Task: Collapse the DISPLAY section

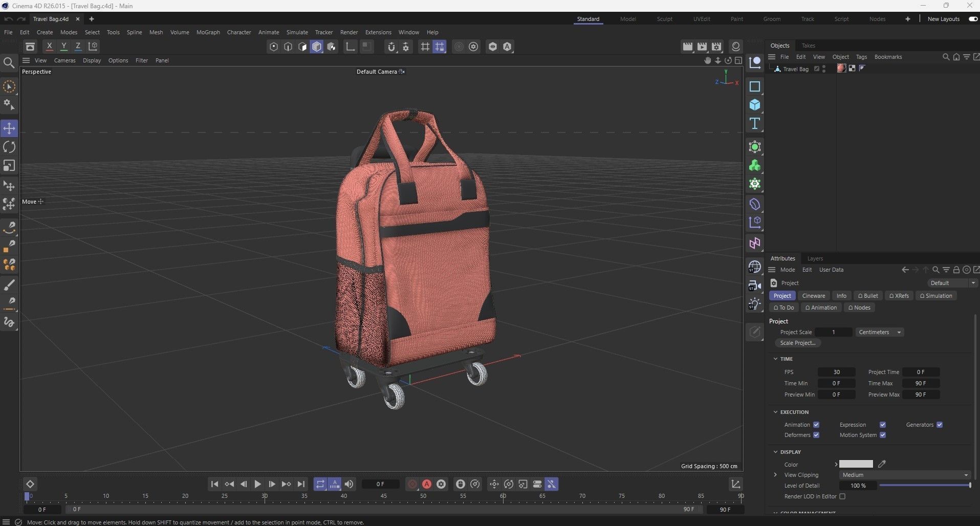Action: [775, 452]
